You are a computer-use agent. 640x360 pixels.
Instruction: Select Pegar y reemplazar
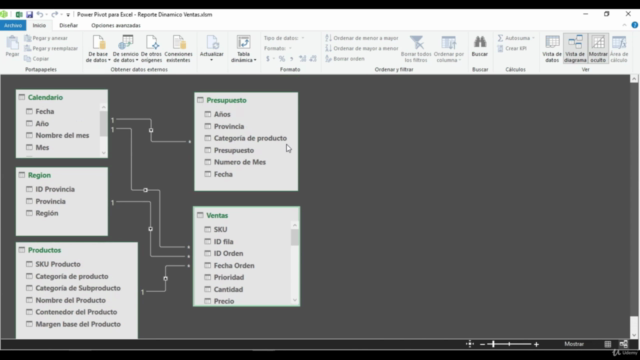[51, 48]
